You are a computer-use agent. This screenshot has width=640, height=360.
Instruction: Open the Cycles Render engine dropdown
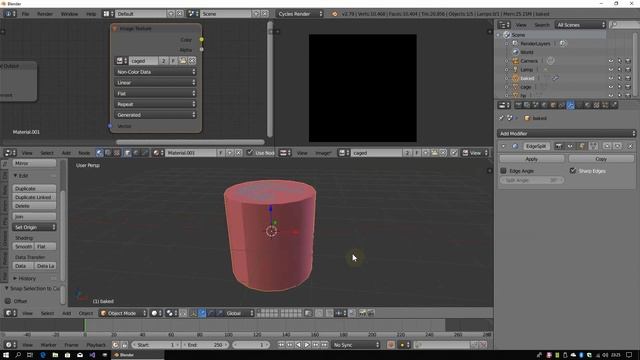tap(300, 14)
